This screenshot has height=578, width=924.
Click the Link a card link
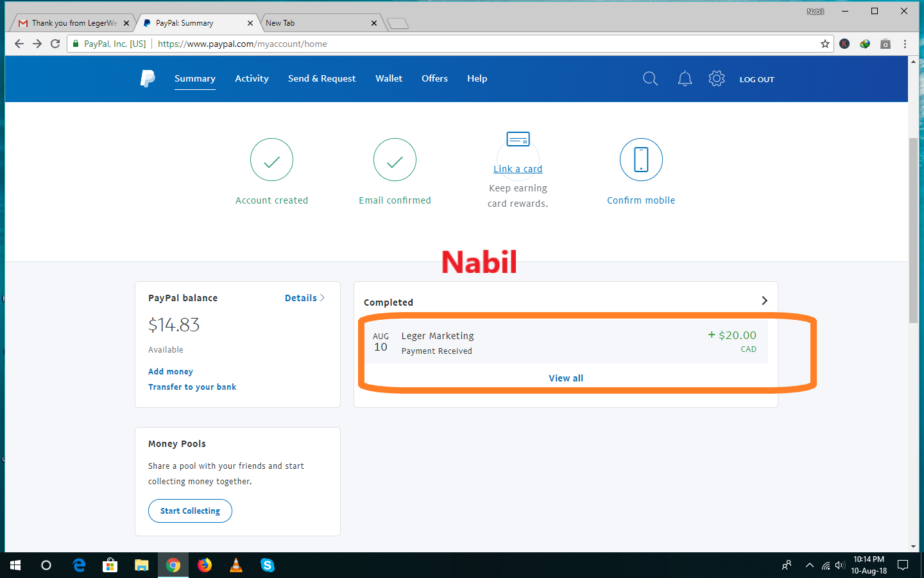tap(518, 169)
